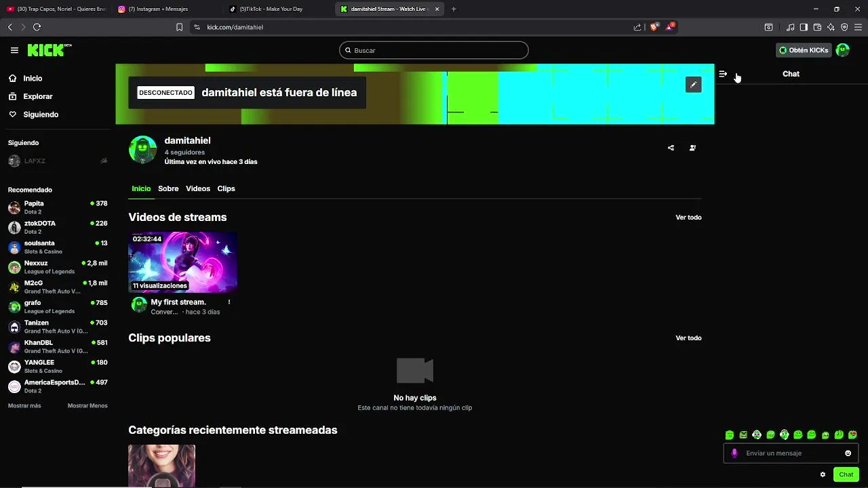The height and width of the screenshot is (488, 868).
Task: Send message with green Chat button
Action: pos(846,474)
